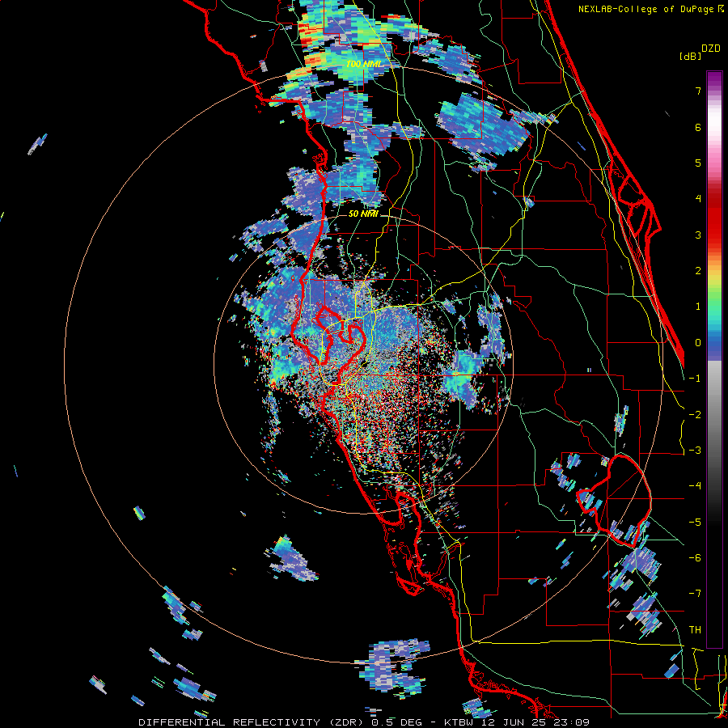Click the 7 value on color scale

698,91
